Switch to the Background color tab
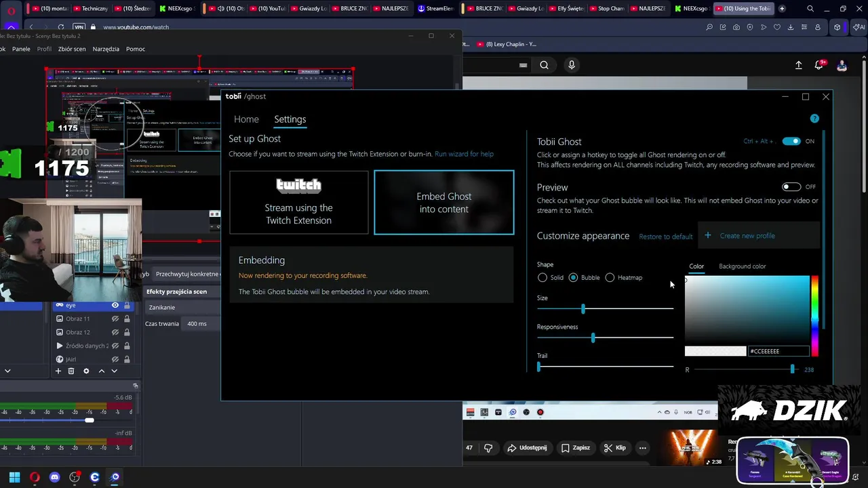 point(742,266)
